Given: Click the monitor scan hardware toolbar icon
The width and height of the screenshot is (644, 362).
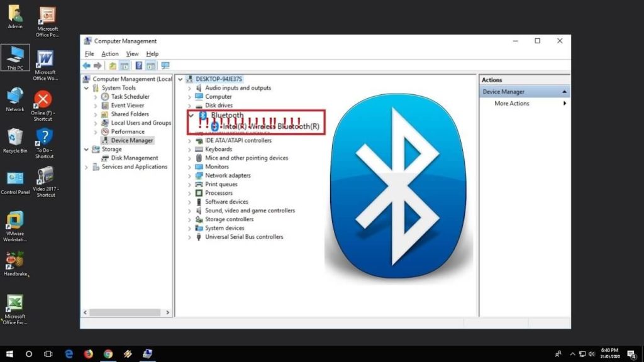Looking at the screenshot, I should tap(165, 65).
